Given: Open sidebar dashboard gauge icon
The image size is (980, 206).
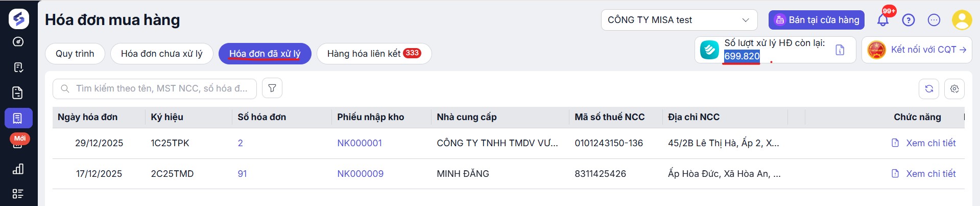Looking at the screenshot, I should (x=18, y=42).
